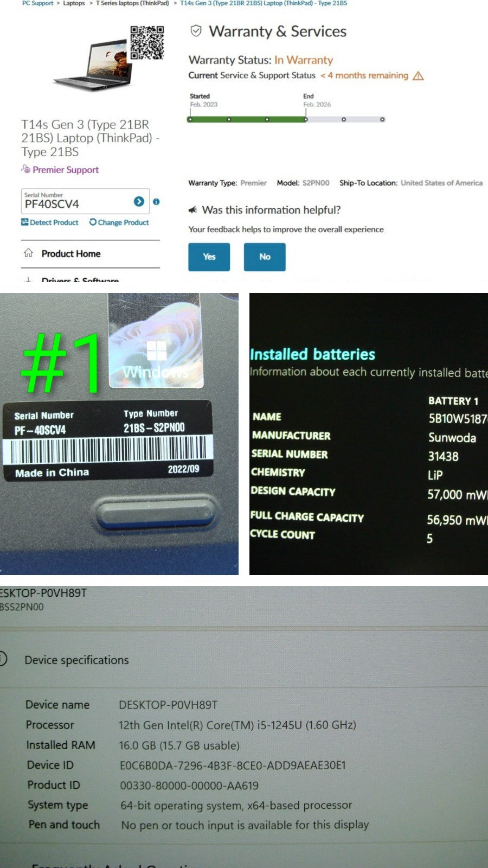Open the Laptops breadcrumb link

[74, 3]
